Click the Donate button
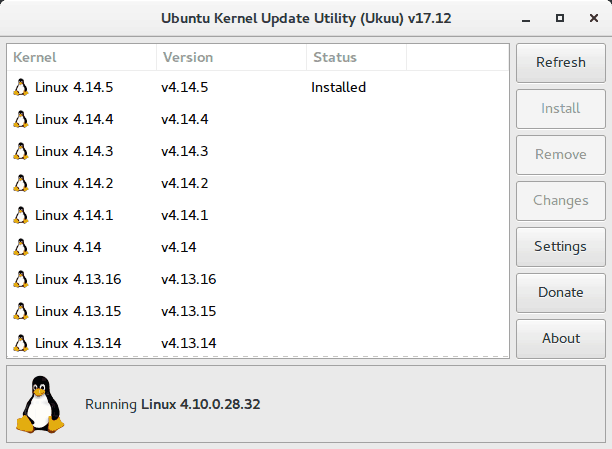 pos(560,292)
